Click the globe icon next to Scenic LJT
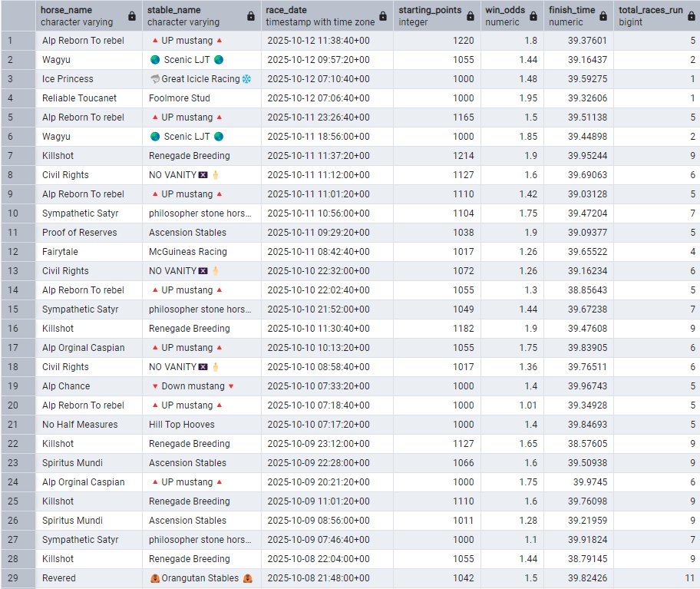Viewport: 700px width, 589px height. pyautogui.click(x=154, y=59)
